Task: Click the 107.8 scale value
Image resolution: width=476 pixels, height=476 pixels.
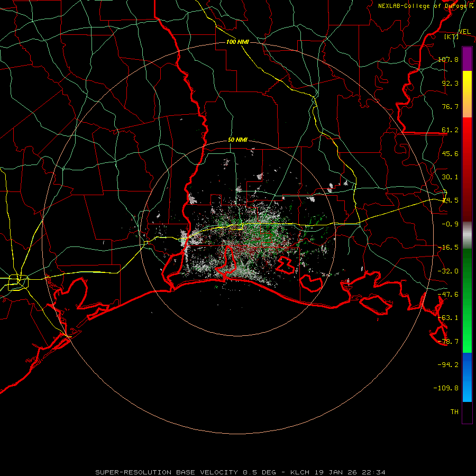Action: tap(448, 59)
